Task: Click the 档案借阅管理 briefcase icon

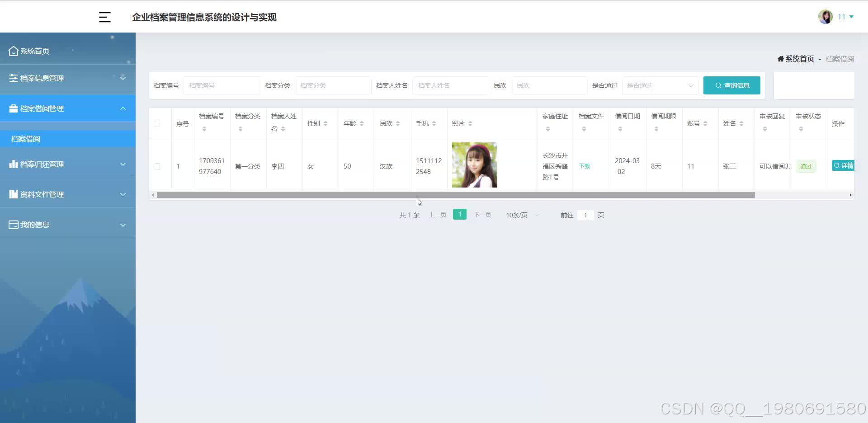Action: tap(14, 108)
